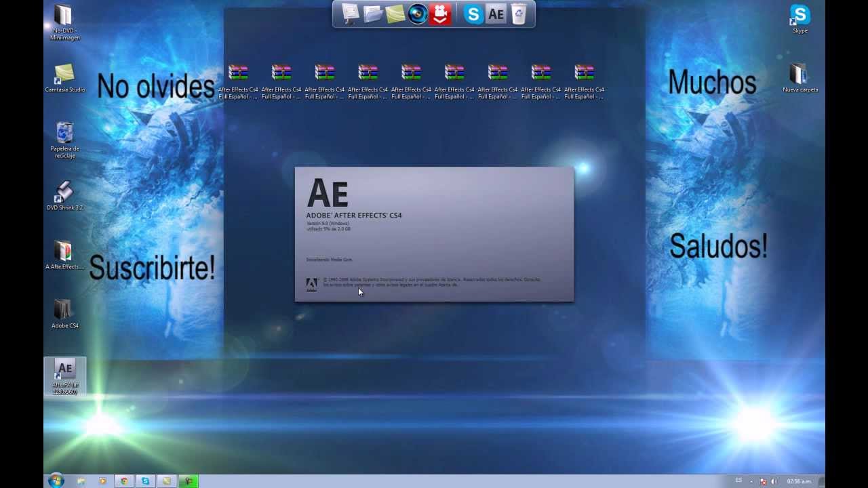868x488 pixels.
Task: Select the first After Effects Cs4 RAR file
Action: tap(238, 82)
